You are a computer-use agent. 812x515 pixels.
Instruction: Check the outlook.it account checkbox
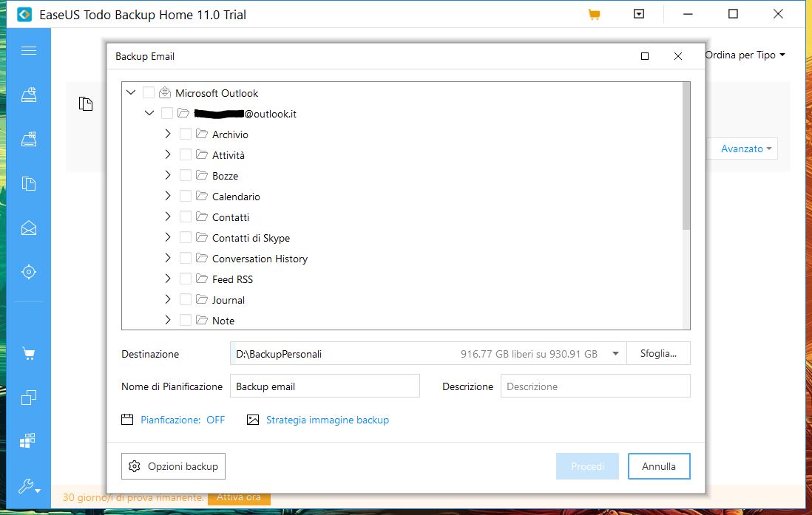coord(167,113)
